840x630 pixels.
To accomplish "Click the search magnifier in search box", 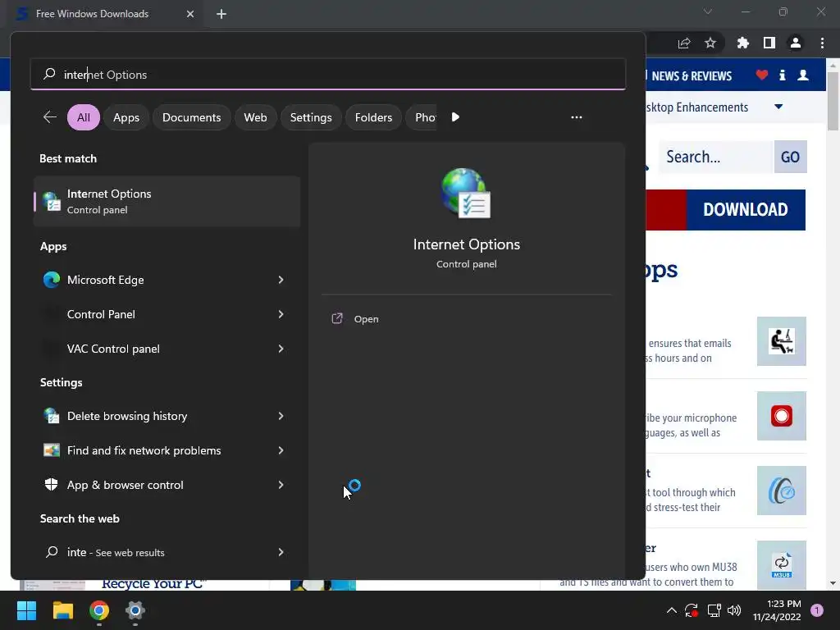I will [x=49, y=74].
